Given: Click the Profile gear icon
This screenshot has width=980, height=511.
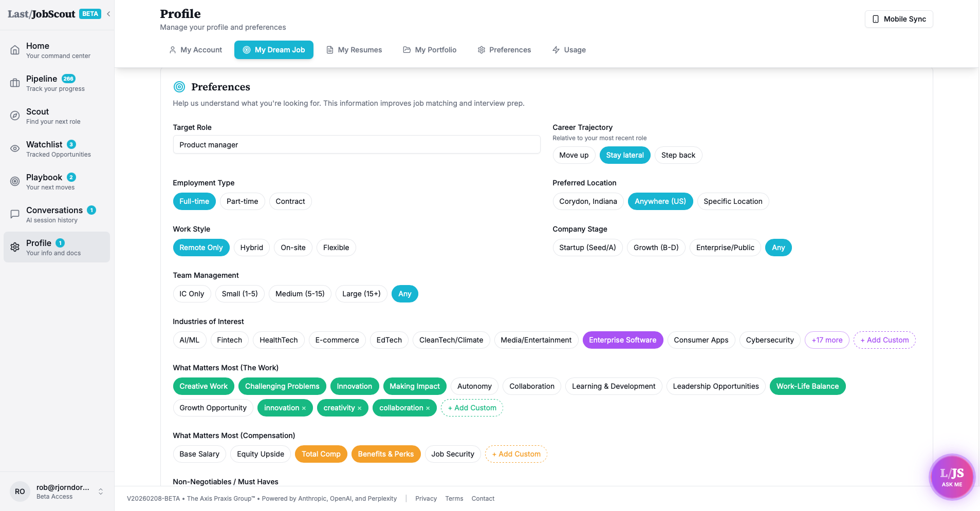Looking at the screenshot, I should (x=15, y=247).
